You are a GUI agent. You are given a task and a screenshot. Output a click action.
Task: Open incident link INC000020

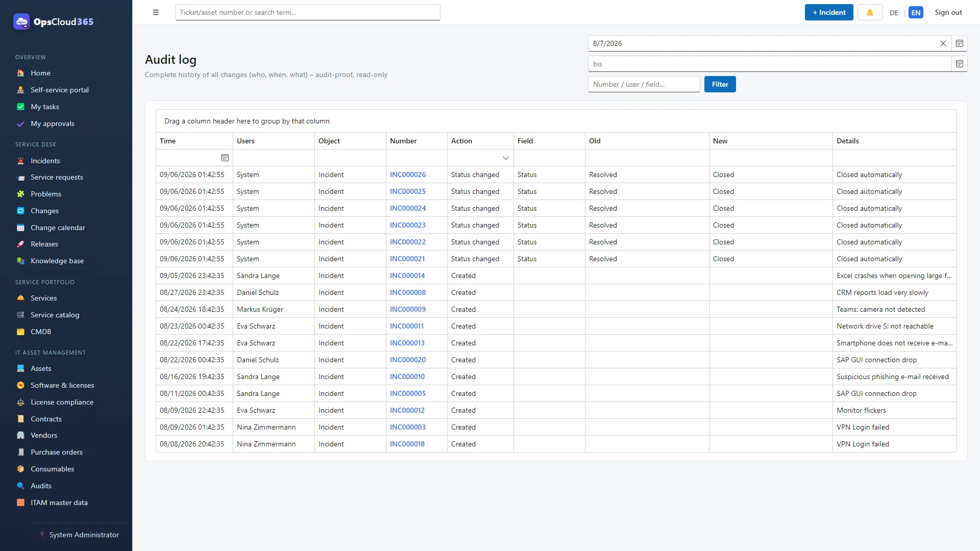pyautogui.click(x=408, y=360)
